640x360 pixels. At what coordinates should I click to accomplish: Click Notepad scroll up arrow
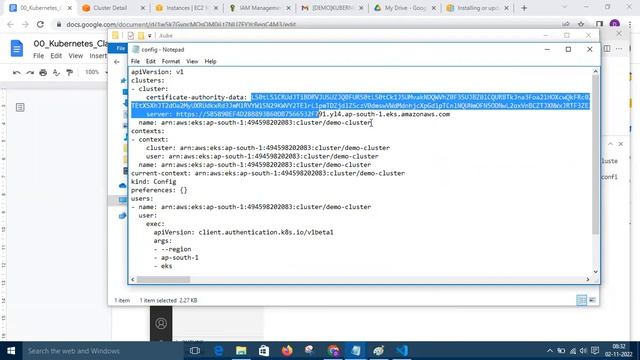pyautogui.click(x=596, y=71)
